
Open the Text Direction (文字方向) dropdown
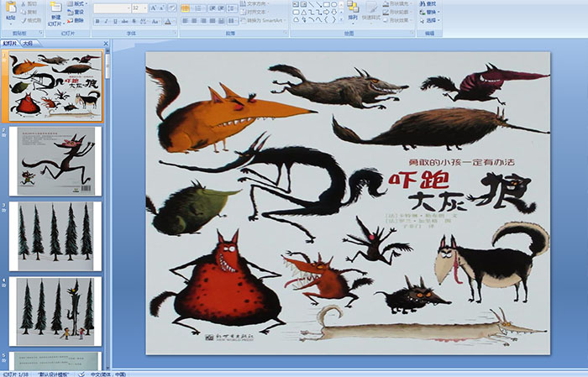pos(255,3)
